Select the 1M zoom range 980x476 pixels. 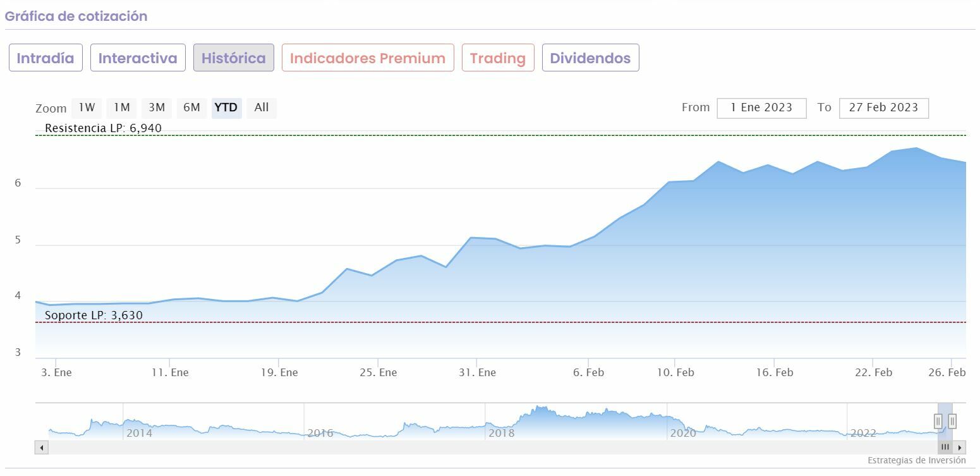[121, 107]
